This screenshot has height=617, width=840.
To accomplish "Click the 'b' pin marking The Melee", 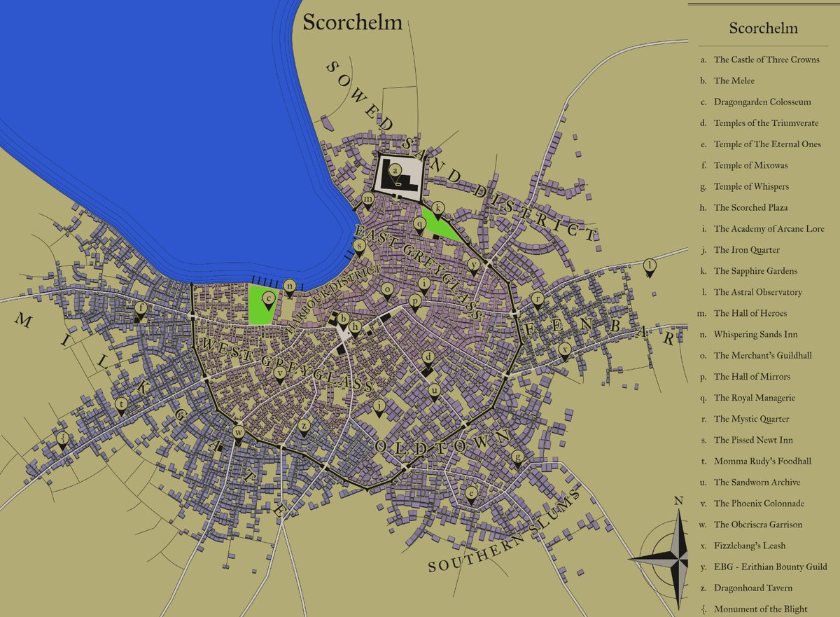I will click(x=343, y=319).
